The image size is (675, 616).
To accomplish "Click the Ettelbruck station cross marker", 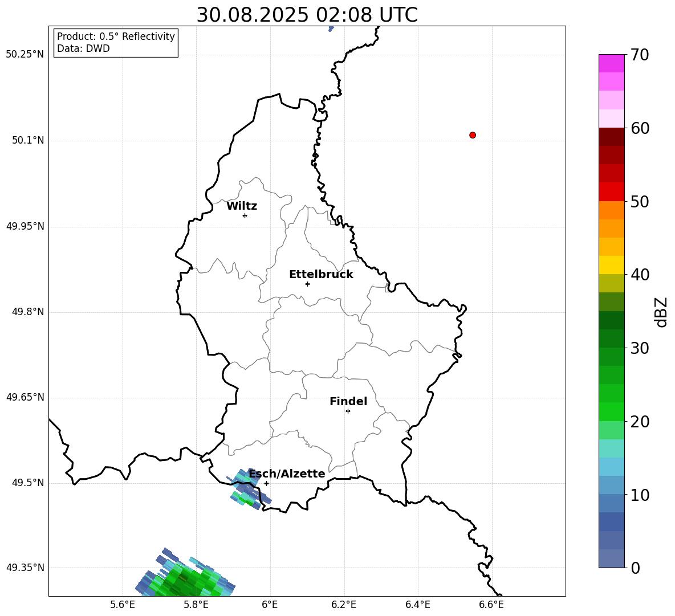I will click(307, 284).
